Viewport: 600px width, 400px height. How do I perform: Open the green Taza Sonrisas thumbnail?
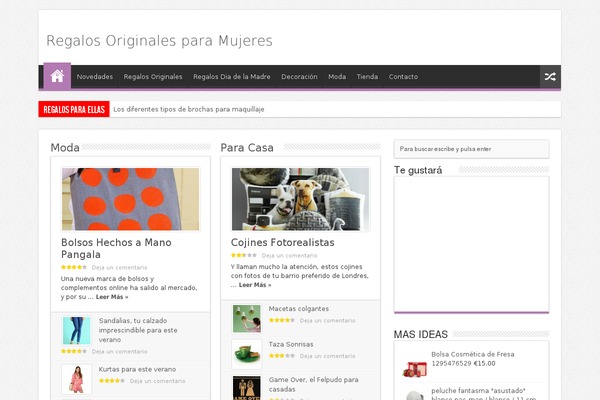point(247,354)
